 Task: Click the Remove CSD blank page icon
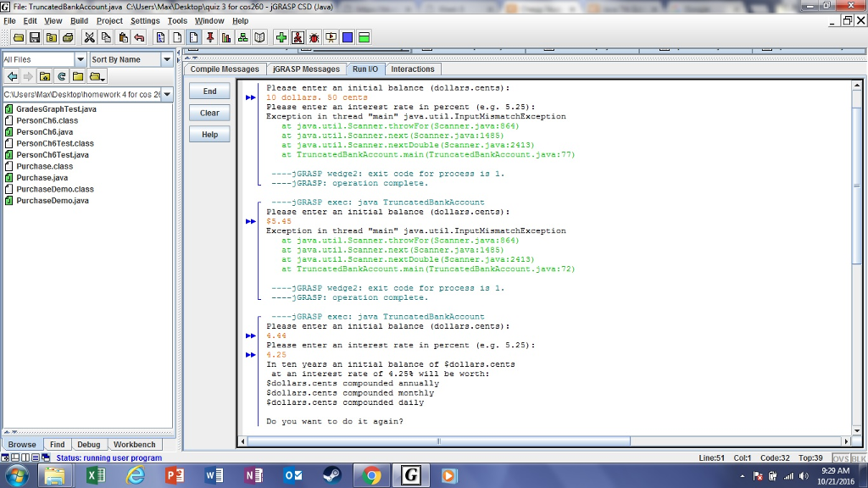177,37
